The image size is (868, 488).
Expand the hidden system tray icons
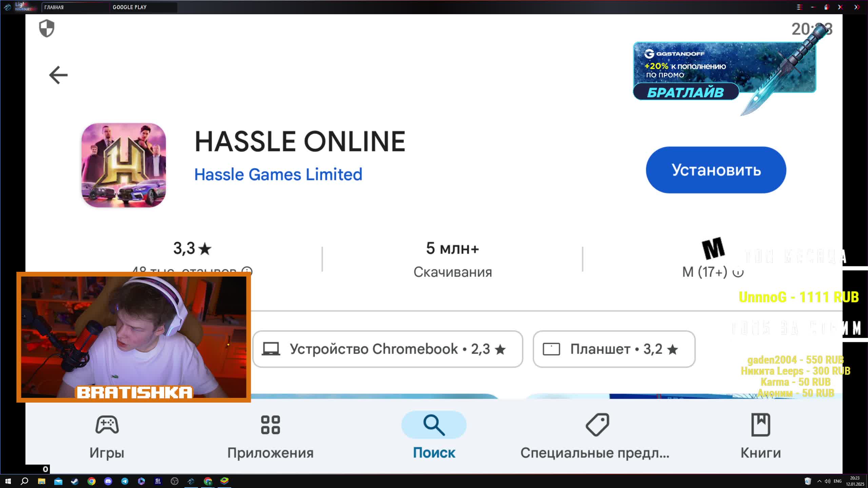click(820, 481)
